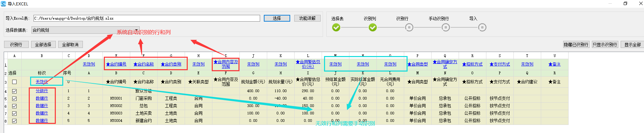Click the grey step circle under 识别行
The image size is (644, 133).
tap(409, 27)
